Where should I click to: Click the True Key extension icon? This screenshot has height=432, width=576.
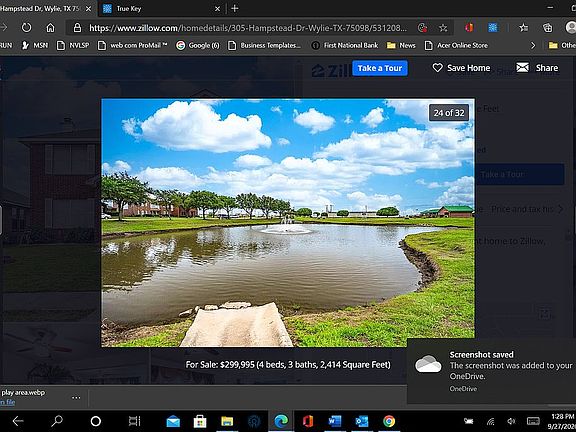click(x=493, y=28)
